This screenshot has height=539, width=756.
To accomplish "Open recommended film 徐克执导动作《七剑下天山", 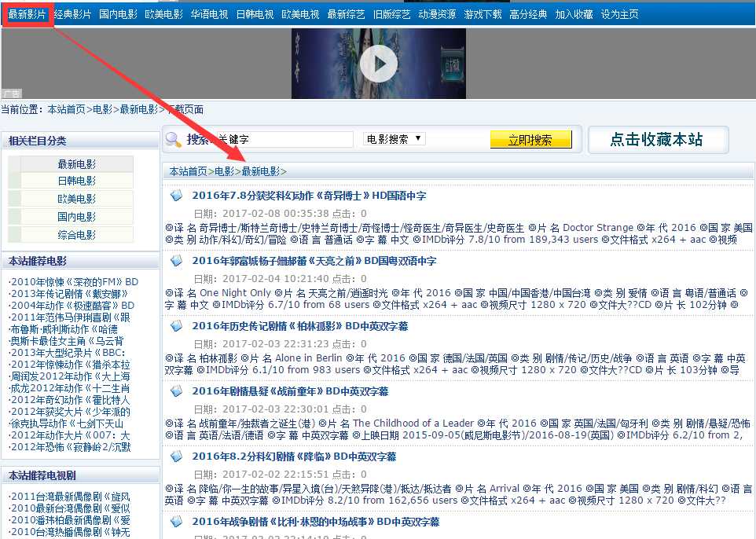I will [67, 423].
